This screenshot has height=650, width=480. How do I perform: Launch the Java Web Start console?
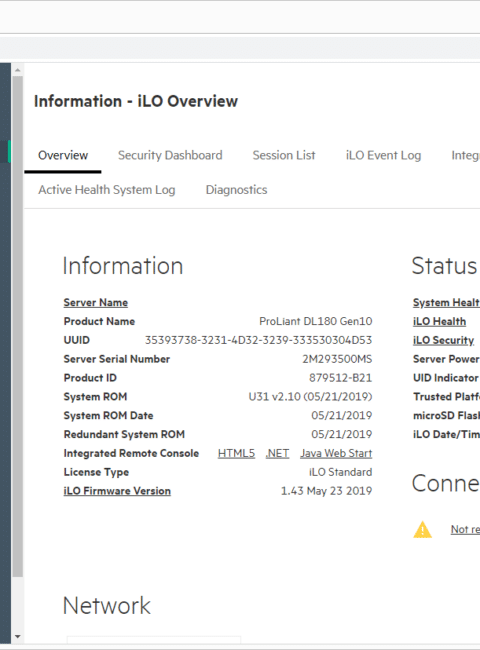[336, 453]
